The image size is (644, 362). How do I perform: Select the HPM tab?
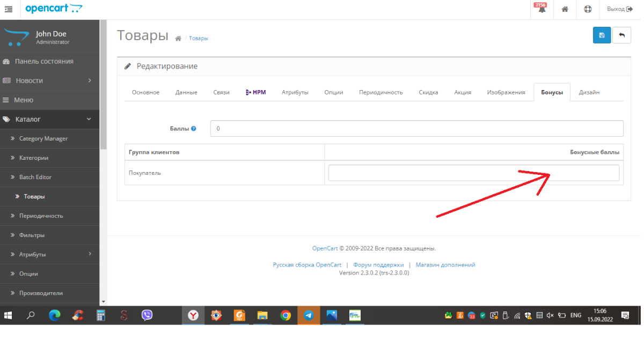point(255,92)
